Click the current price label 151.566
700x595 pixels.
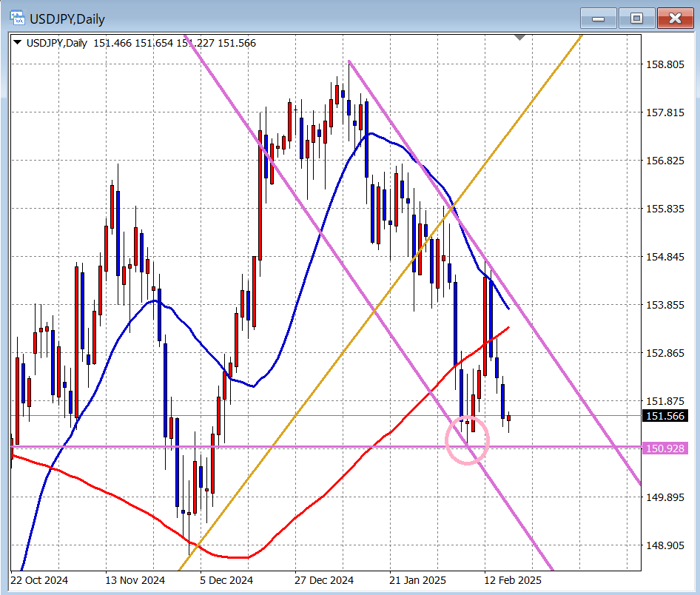665,416
